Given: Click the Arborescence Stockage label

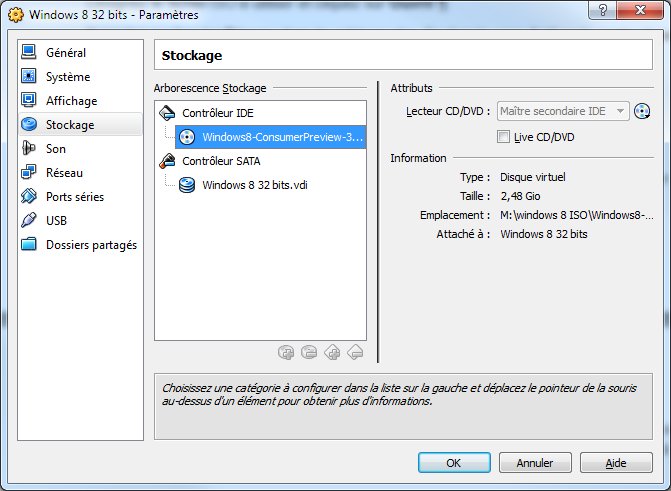Looking at the screenshot, I should 210,88.
